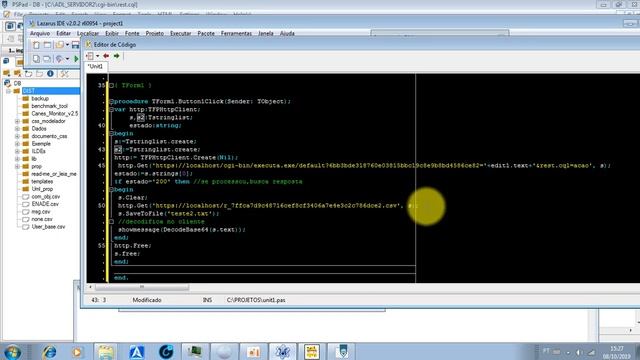The height and width of the screenshot is (360, 640).
Task: Expand the prop folder
Action: click(17, 167)
